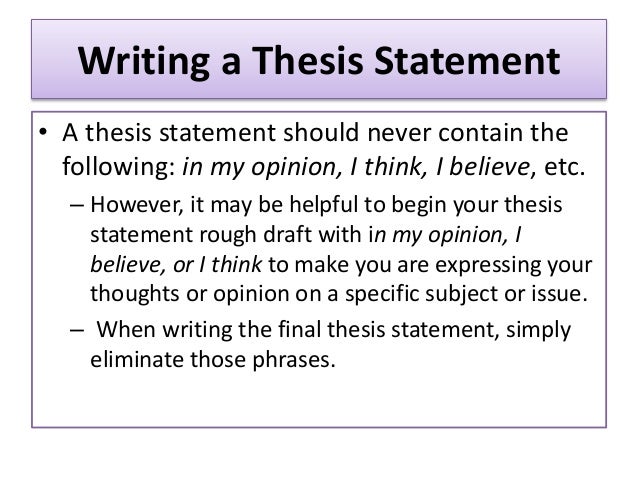
Task: Click 'expressing your' in the sub-bullet
Action: tap(513, 265)
